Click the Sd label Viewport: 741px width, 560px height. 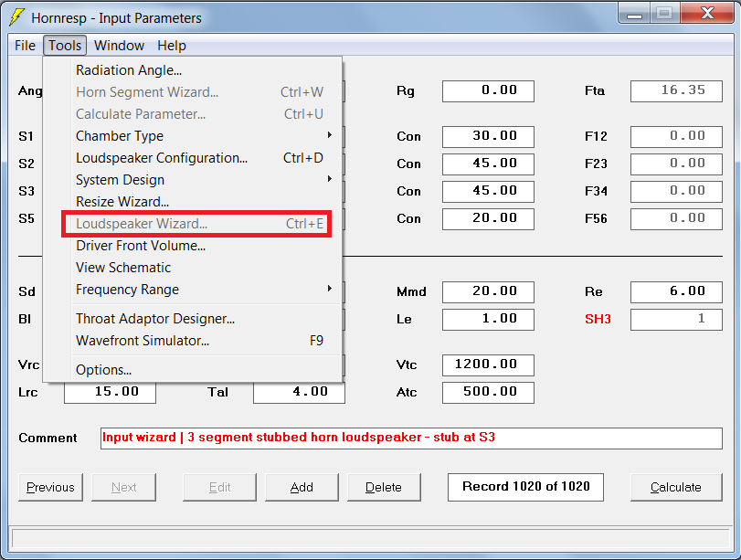click(x=26, y=291)
